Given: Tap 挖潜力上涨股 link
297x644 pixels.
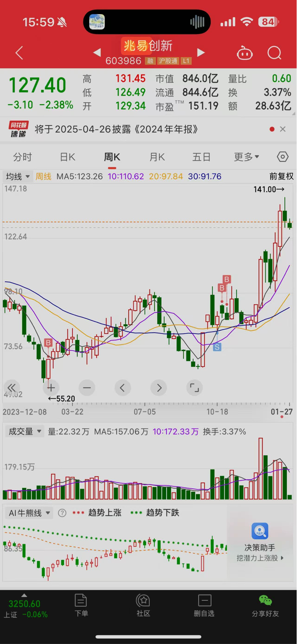Looking at the screenshot, I should 260,558.
